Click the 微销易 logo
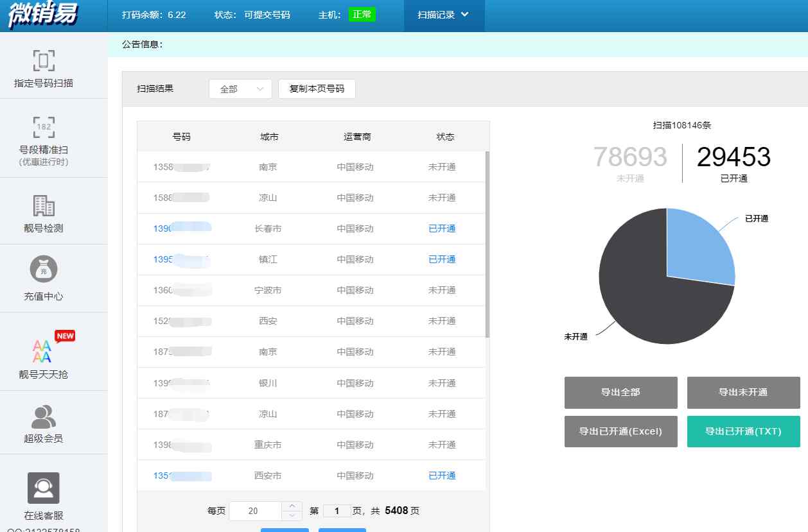Image resolution: width=808 pixels, height=532 pixels. coord(44,15)
